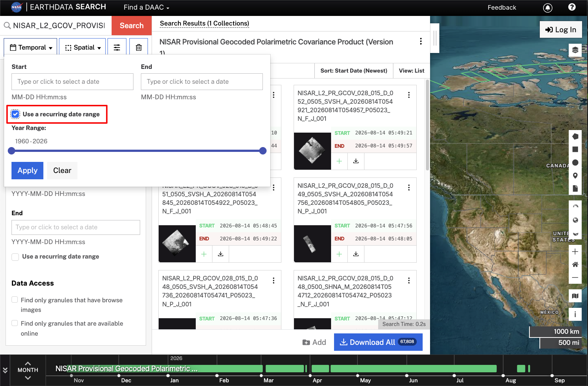Open options for granule D_048_0505_SVSH
This screenshot has width=588, height=386.
[274, 280]
